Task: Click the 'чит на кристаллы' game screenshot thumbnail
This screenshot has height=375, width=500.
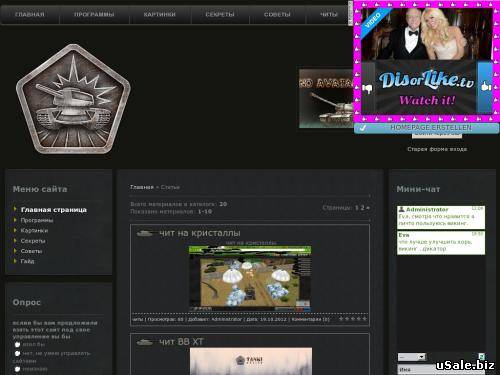Action: pos(250,279)
